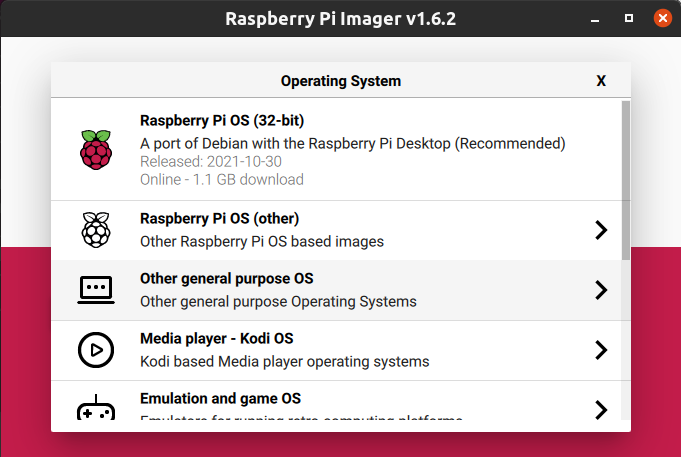Viewport: 681px width, 457px height.
Task: Click the laptop icon for general purpose OS
Action: tap(96, 290)
